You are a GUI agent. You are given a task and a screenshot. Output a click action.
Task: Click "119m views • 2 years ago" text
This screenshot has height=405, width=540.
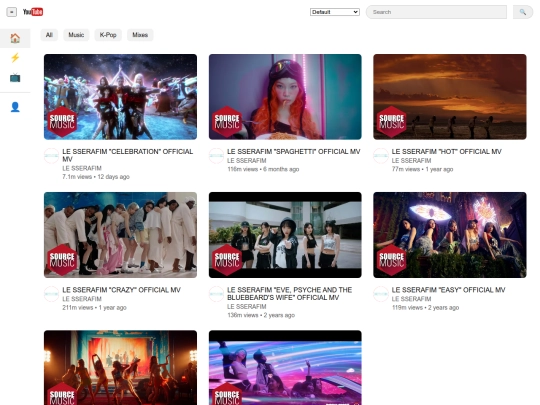(x=425, y=308)
